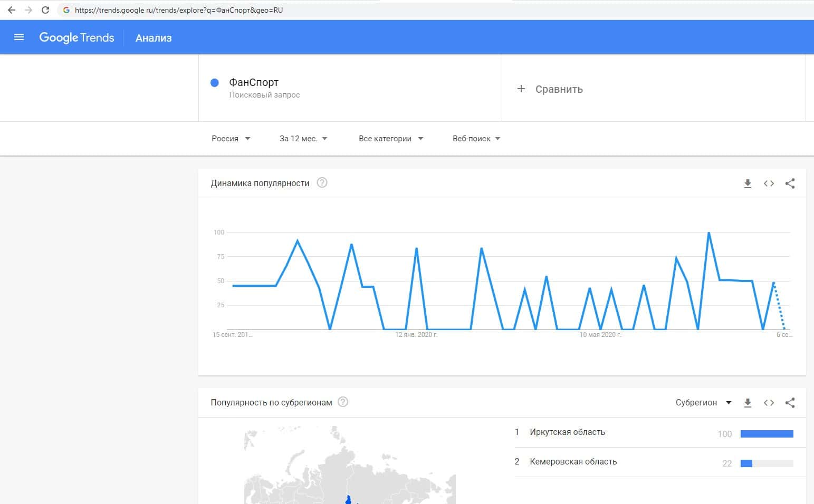Download the Динамика популярности chart CSV
This screenshot has width=814, height=504.
[x=748, y=183]
